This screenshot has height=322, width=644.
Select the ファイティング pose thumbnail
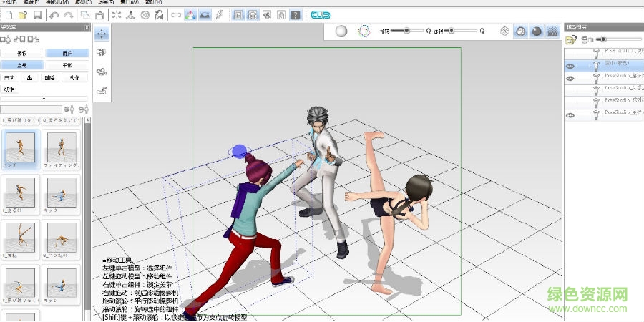62,150
